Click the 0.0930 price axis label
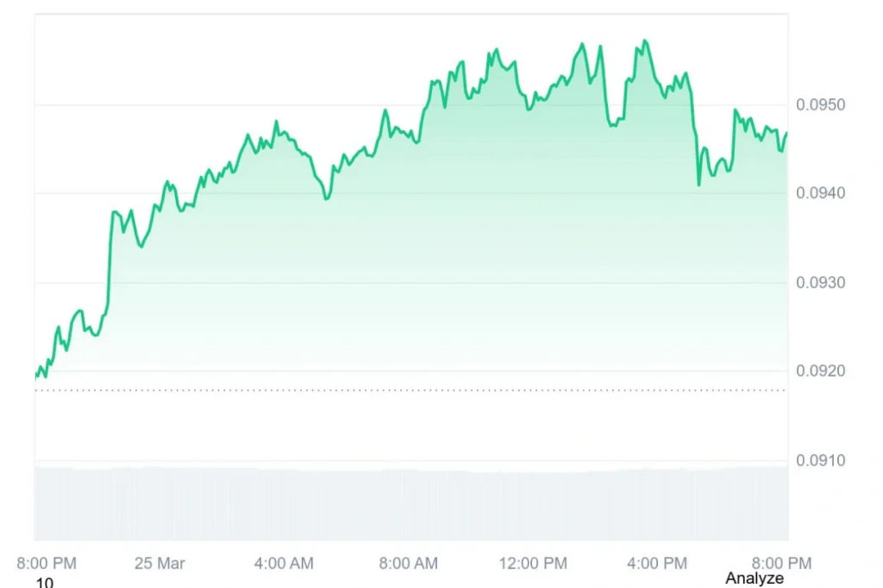This screenshot has width=883, height=588. coord(821,283)
